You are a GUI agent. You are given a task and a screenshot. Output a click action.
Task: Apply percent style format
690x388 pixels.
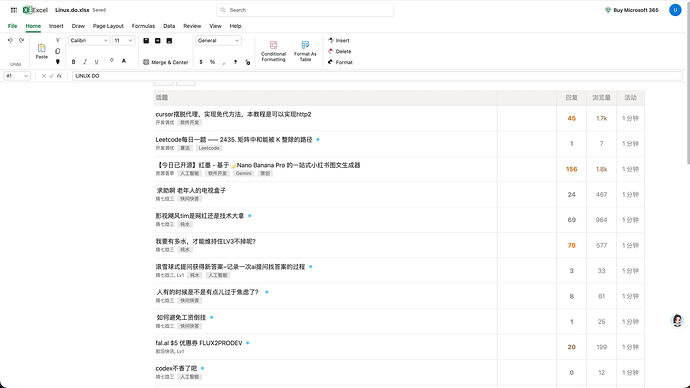click(213, 62)
